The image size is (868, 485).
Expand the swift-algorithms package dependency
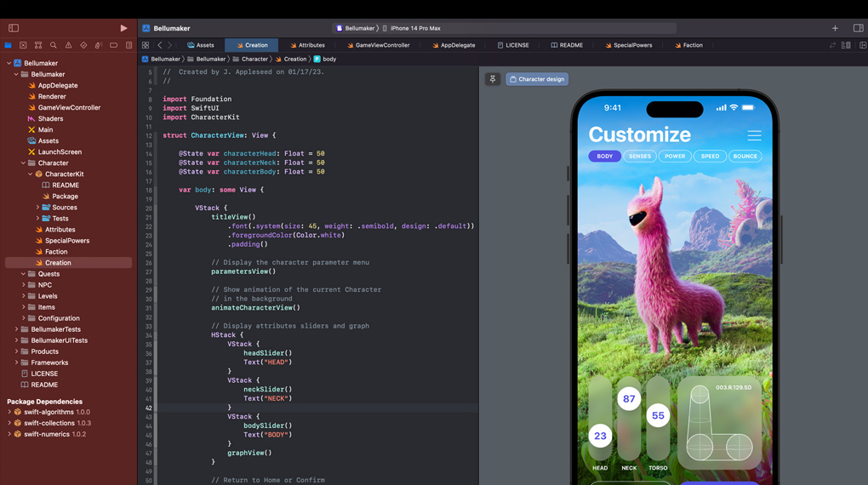[9, 412]
